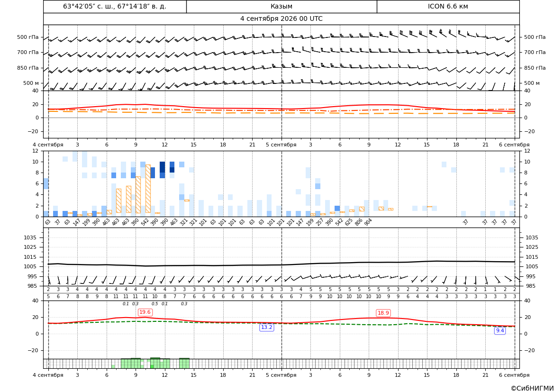Click the blue 9.4 minimum temperature label
The height and width of the screenshot is (392, 554).
[x=500, y=330]
